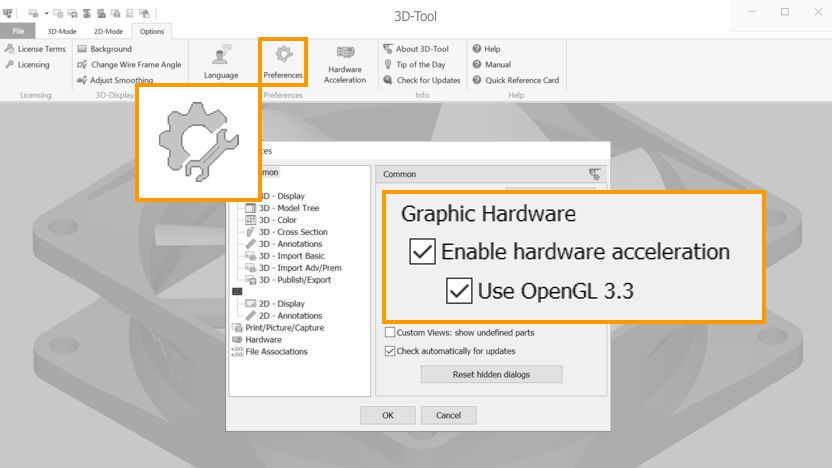The image size is (832, 468).
Task: Open About 3D-Tool info
Action: (x=415, y=49)
